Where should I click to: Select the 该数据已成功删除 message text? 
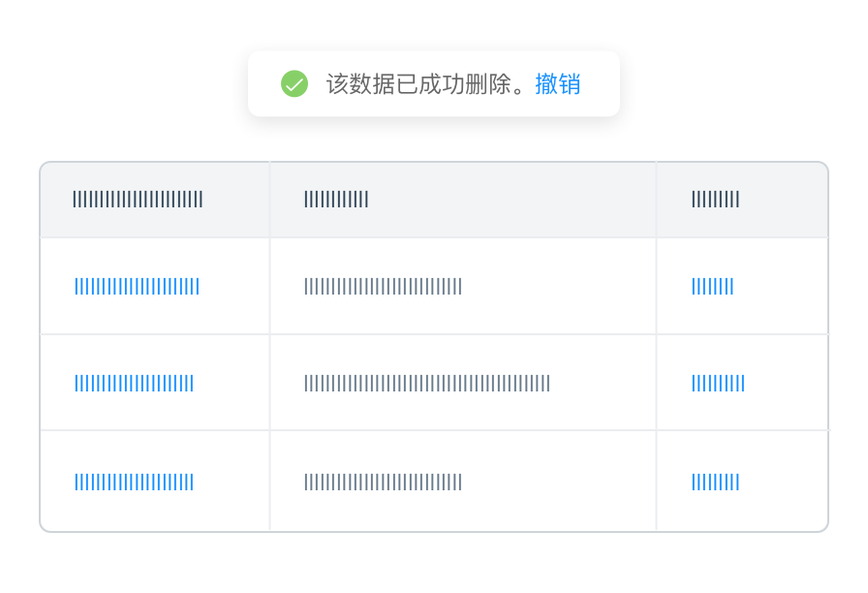click(x=424, y=84)
